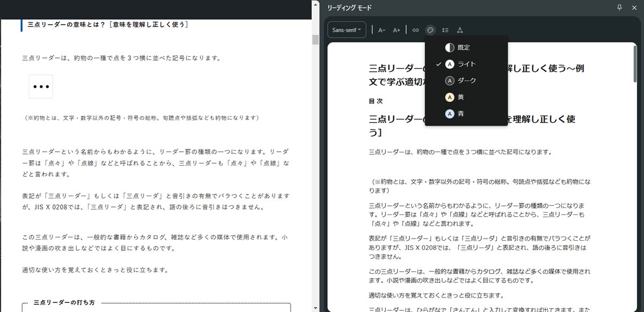
Task: Choose the 黄 yellow theme
Action: pos(460,98)
